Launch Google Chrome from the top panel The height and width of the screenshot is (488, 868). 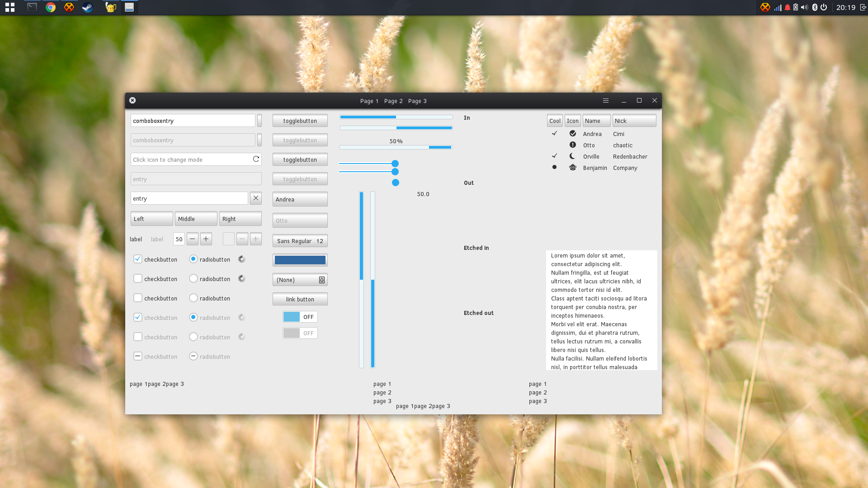coord(51,7)
